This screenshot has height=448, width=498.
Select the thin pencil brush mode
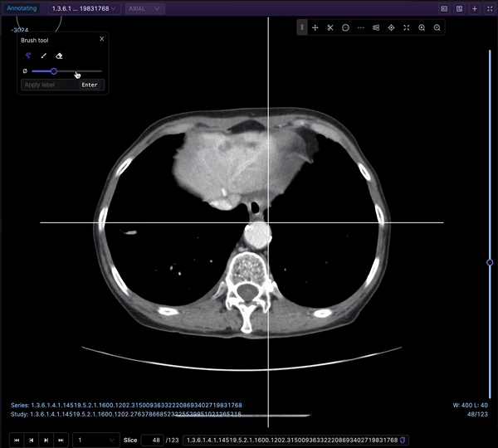coord(43,56)
